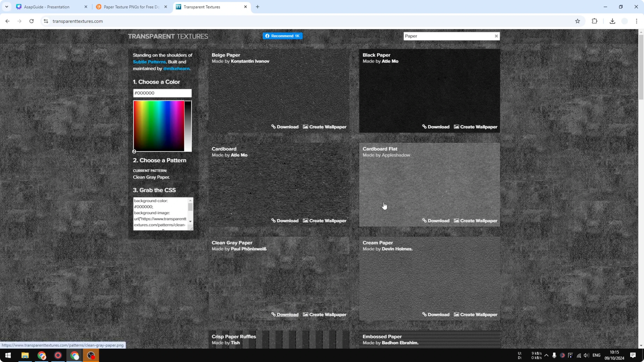Switch to the Paper Texture PNGs tab
This screenshot has height=362, width=644.
[130, 7]
